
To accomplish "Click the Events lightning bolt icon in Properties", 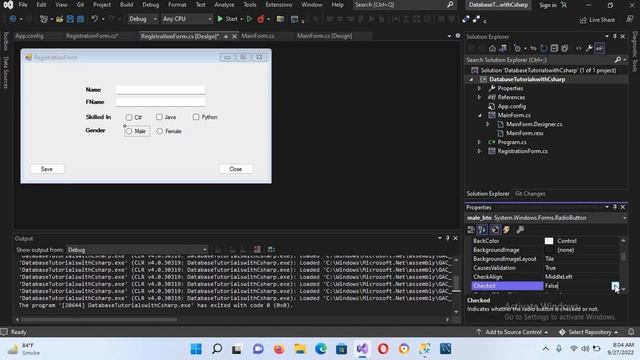I will click(x=507, y=230).
